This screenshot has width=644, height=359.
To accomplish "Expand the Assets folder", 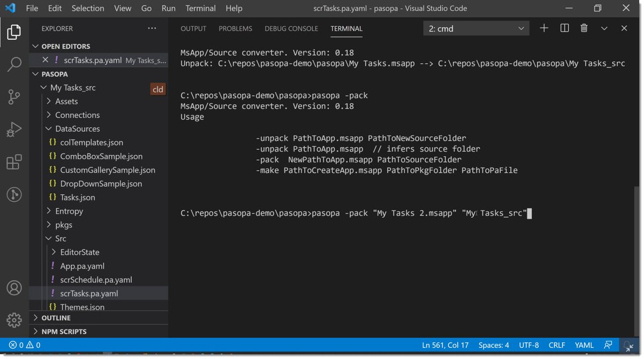I will tap(49, 101).
